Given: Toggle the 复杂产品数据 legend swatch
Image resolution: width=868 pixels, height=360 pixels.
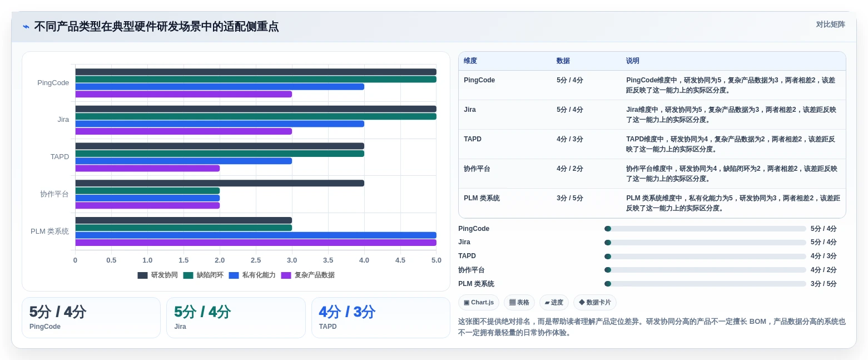Looking at the screenshot, I should click(x=286, y=275).
